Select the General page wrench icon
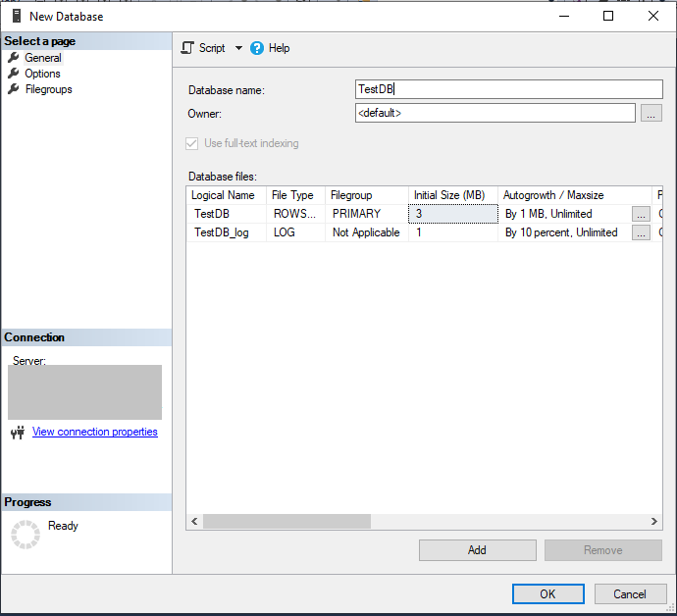The width and height of the screenshot is (677, 616). (x=14, y=58)
